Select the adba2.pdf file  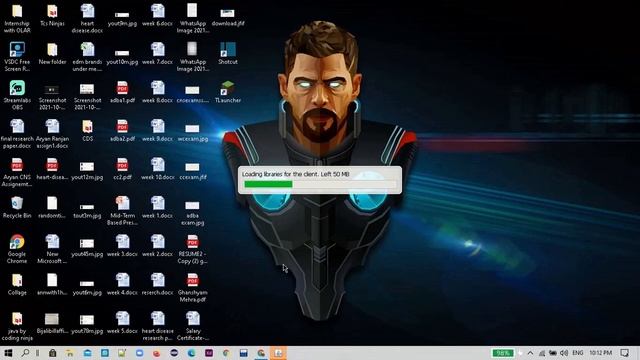coord(122,130)
